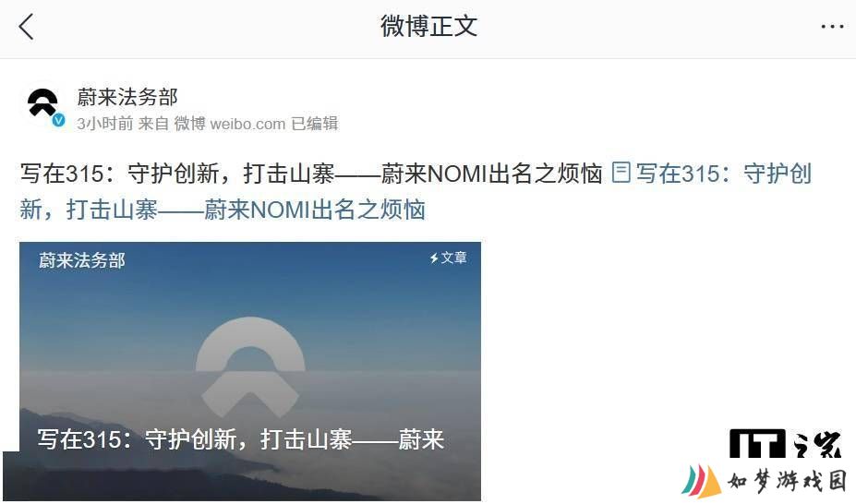
Task: Click the article card headline 写在315 text
Action: point(240,439)
